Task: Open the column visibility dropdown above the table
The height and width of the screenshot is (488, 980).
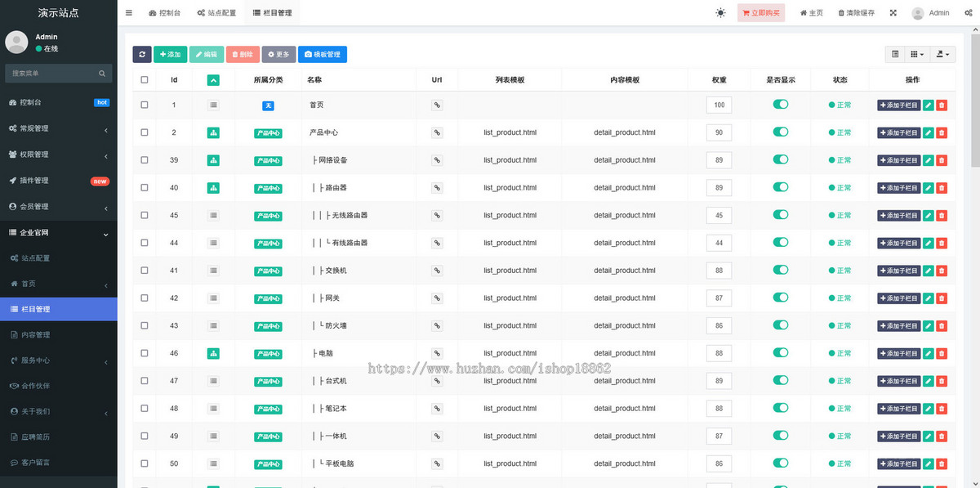Action: pos(915,54)
